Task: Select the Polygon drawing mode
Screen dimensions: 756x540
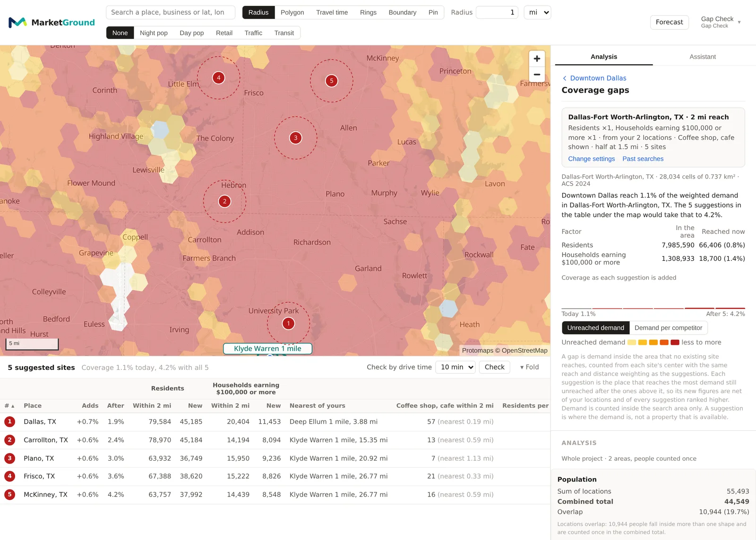Action: [x=292, y=12]
